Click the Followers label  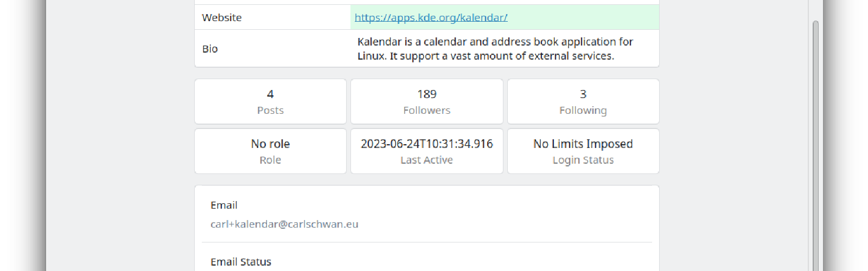pyautogui.click(x=426, y=111)
